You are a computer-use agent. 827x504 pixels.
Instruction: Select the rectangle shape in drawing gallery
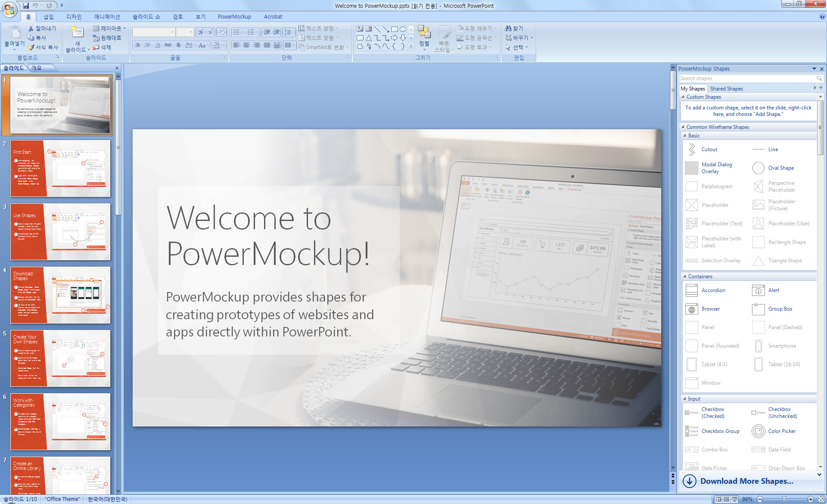click(x=394, y=29)
